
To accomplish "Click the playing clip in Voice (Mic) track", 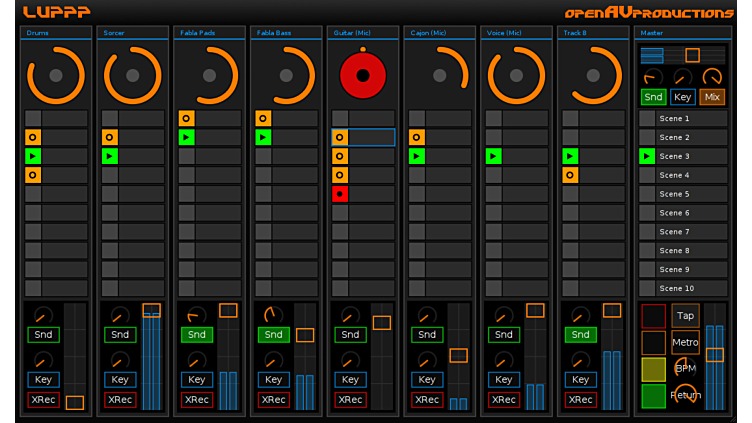I will click(494, 156).
